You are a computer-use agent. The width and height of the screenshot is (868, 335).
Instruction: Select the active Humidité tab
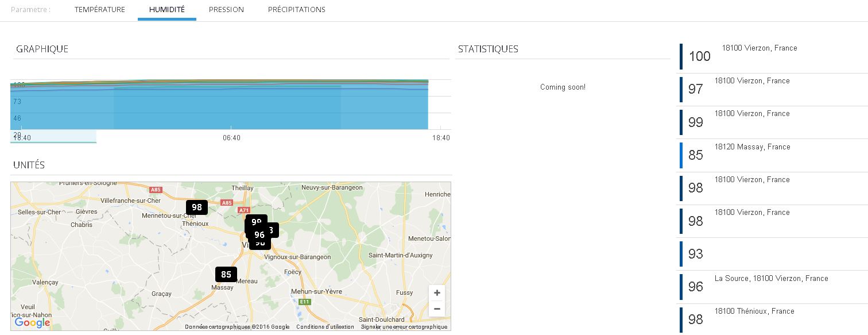coord(166,10)
